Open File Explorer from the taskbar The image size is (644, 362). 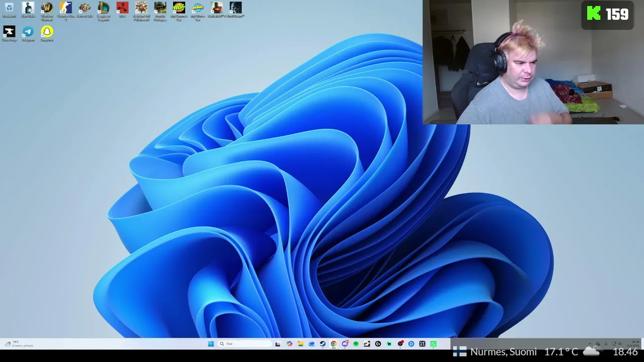point(300,344)
